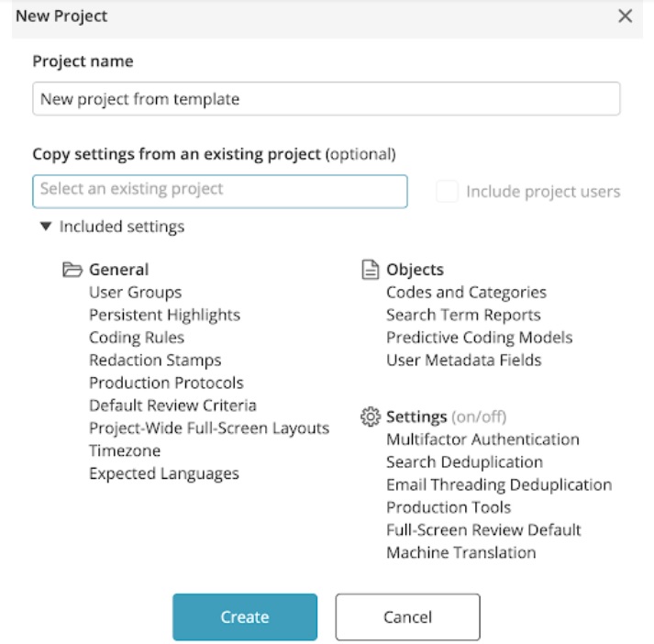Click the Objects document icon

(x=370, y=270)
